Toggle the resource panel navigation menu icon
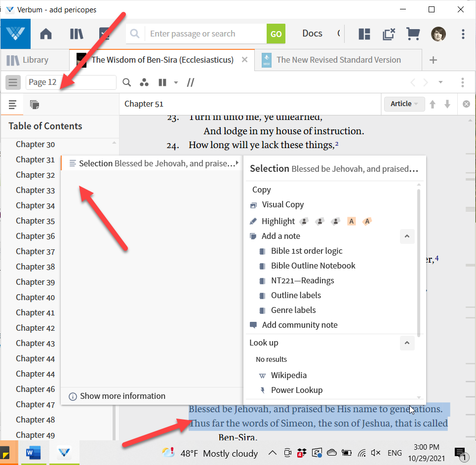Image resolution: width=476 pixels, height=465 pixels. 13,82
